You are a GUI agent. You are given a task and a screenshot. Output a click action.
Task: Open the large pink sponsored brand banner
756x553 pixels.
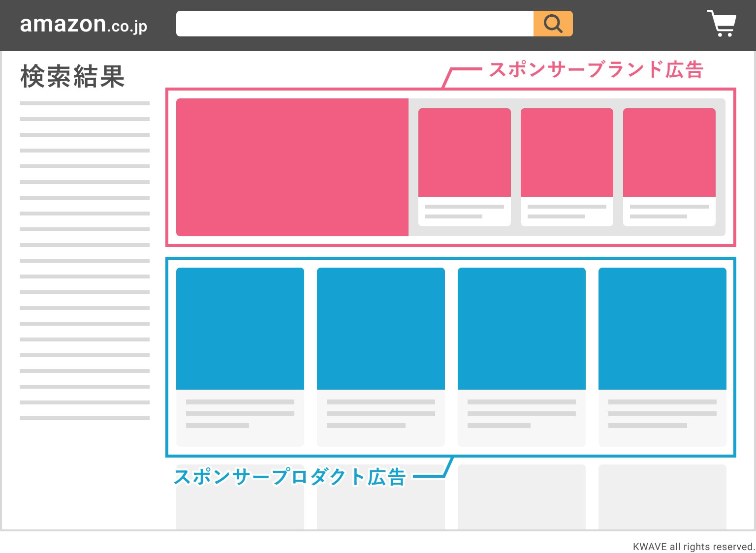(292, 167)
